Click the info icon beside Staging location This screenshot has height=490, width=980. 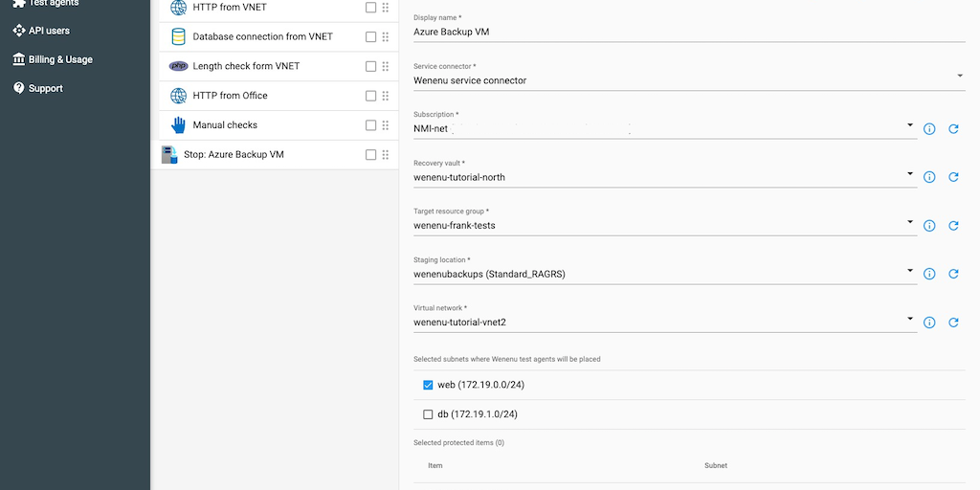pos(928,274)
